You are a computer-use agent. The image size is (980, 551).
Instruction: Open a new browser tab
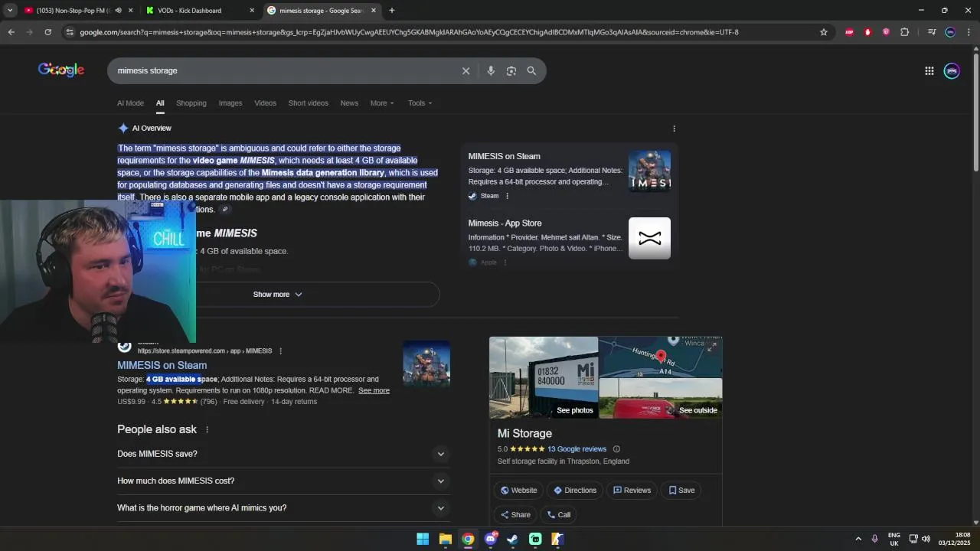pos(391,10)
